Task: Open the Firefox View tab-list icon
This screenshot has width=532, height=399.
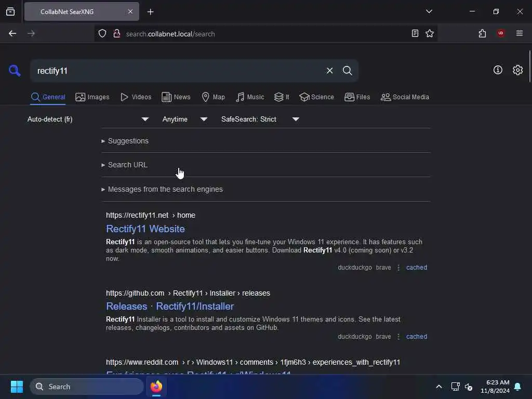Action: pyautogui.click(x=10, y=11)
